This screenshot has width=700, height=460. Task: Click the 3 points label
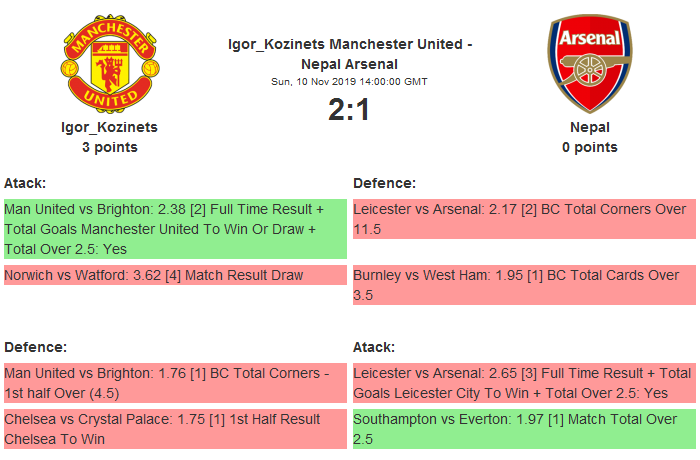coord(109,147)
